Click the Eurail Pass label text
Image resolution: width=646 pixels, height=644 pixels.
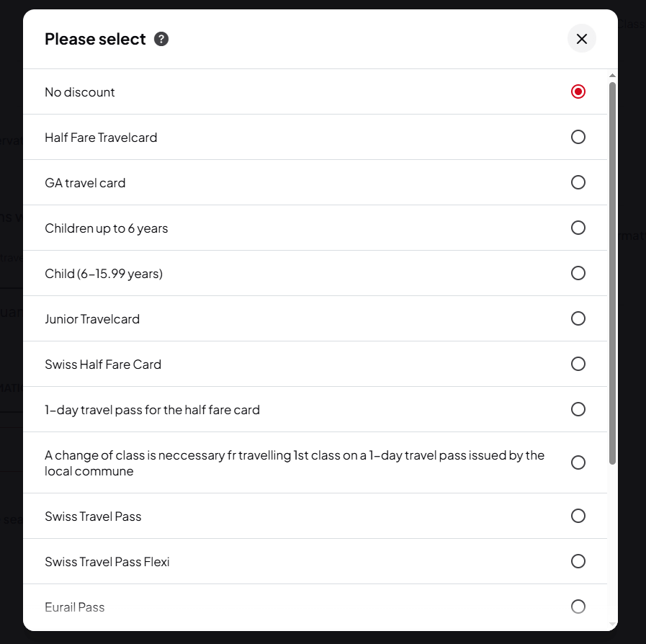coord(75,607)
